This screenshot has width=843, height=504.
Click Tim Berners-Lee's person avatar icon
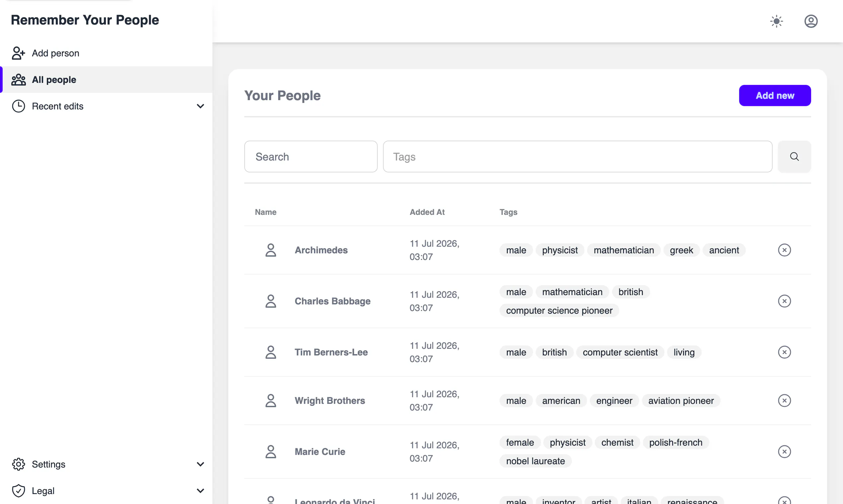(x=270, y=352)
